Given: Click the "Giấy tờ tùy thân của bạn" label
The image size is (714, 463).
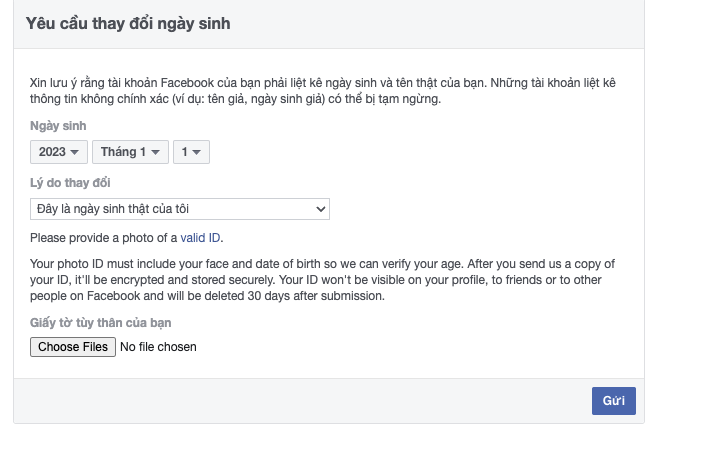Looking at the screenshot, I should 101,322.
